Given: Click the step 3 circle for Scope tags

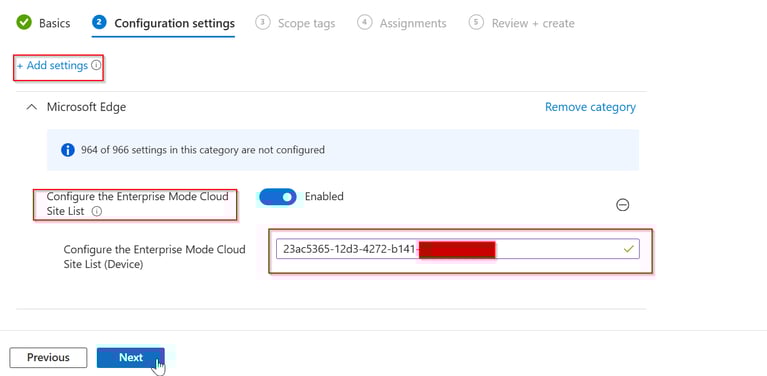Looking at the screenshot, I should pyautogui.click(x=263, y=22).
